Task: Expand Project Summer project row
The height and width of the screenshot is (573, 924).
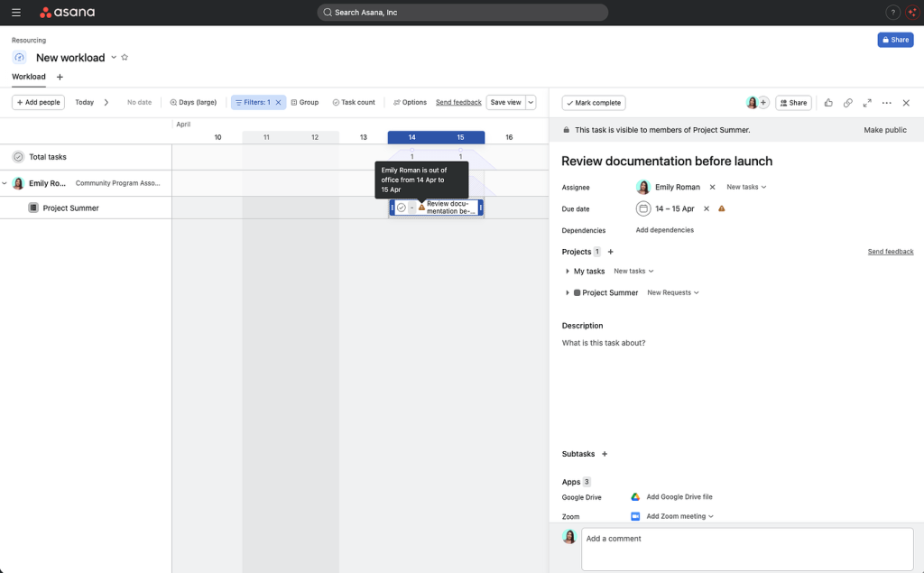Action: (x=567, y=292)
